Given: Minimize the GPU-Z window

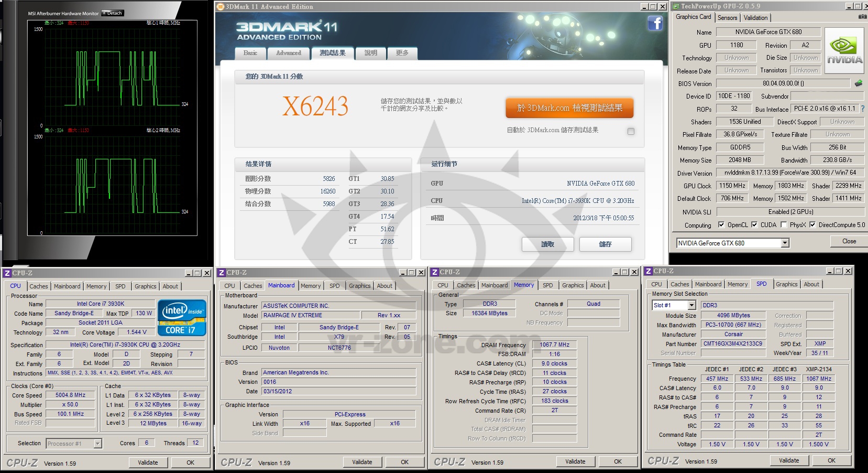Looking at the screenshot, I should pos(849,6).
